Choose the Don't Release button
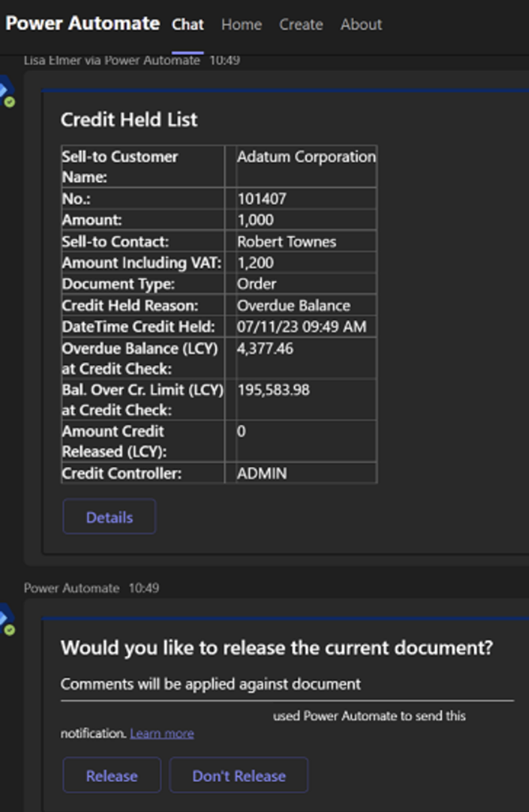The image size is (529, 812). (x=239, y=776)
